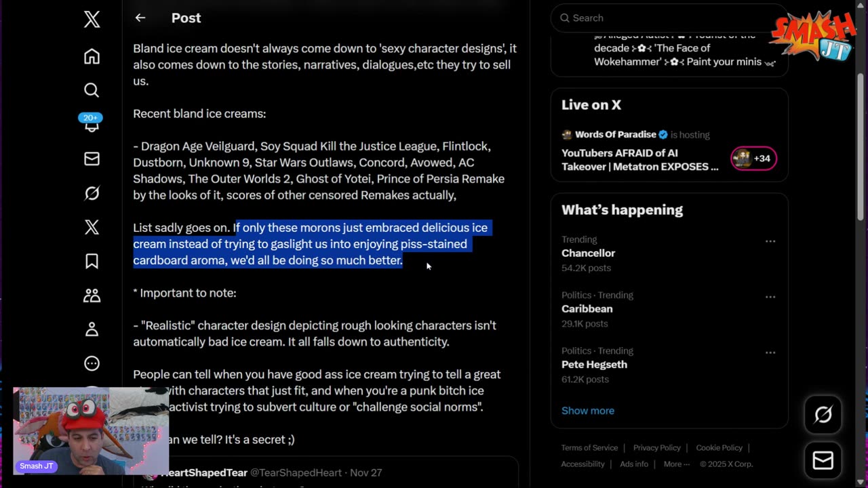Open Messages envelope icon in sidebar
Screen dimensions: 868x488
pyautogui.click(x=92, y=159)
